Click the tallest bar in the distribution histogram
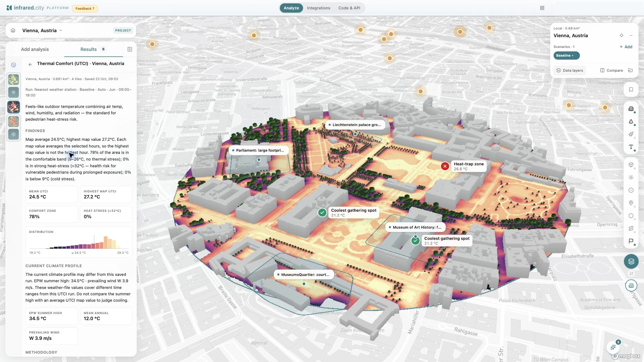 (x=106, y=242)
